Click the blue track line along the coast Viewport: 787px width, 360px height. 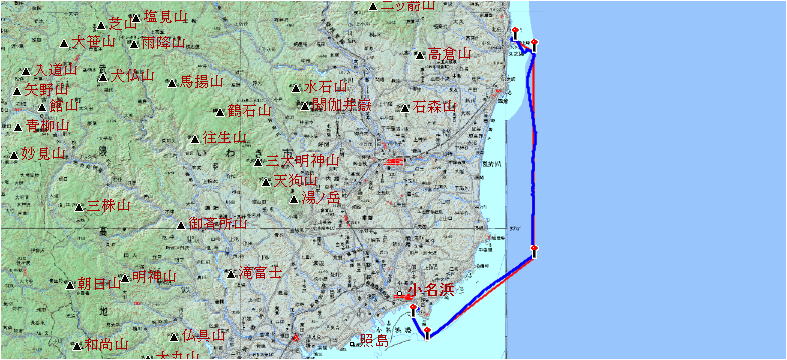coord(534,151)
